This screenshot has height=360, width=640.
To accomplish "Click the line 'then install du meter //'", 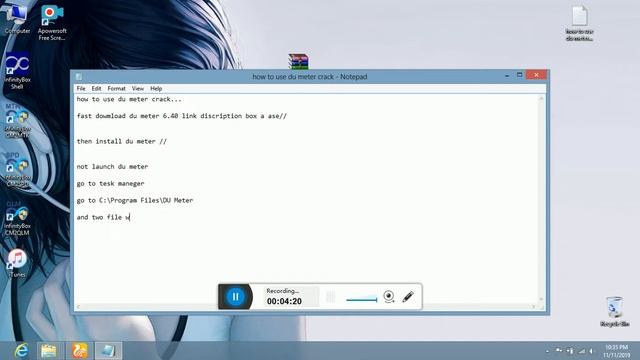I will tap(122, 141).
